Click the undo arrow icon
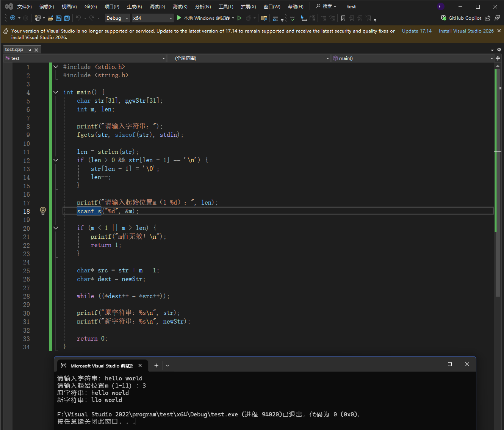 (78, 18)
